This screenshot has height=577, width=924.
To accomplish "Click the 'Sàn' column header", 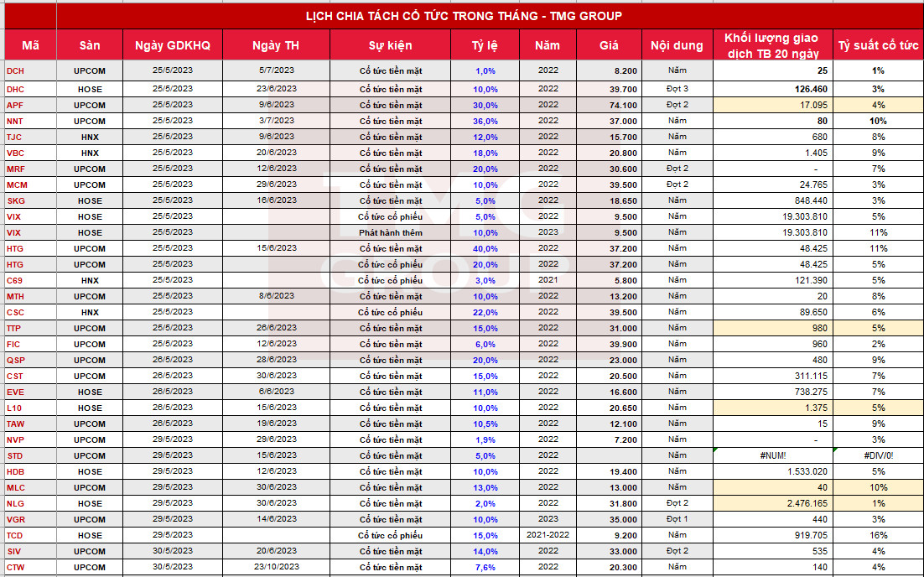I will pyautogui.click(x=90, y=45).
